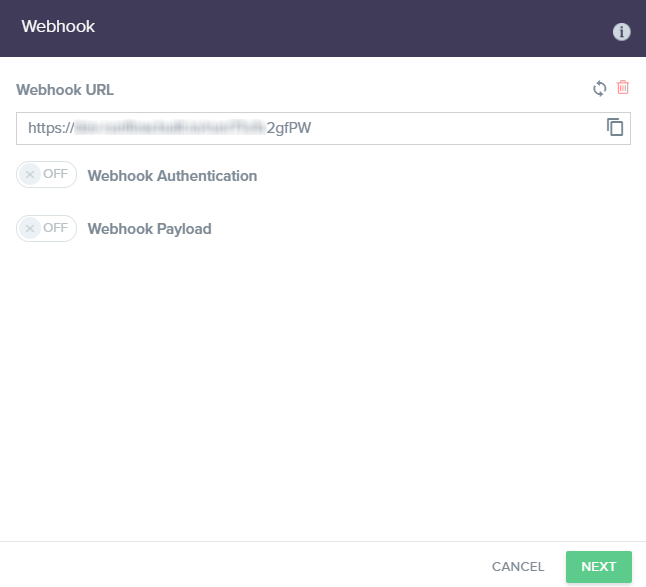
Task: Turn on the Webhook Payload toggle
Action: (47, 229)
